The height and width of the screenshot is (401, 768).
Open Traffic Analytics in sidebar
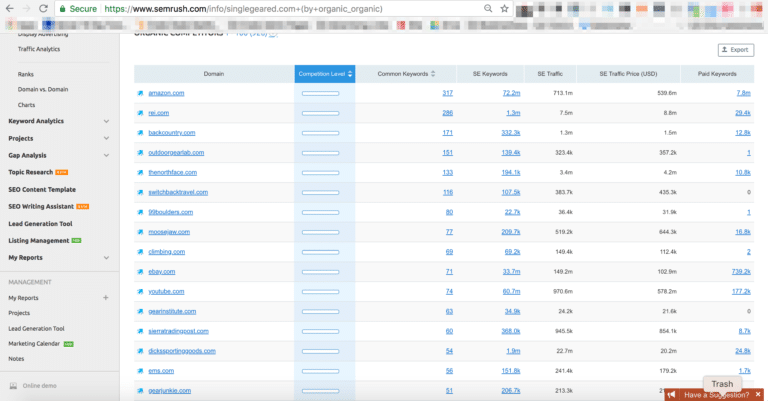(x=39, y=49)
